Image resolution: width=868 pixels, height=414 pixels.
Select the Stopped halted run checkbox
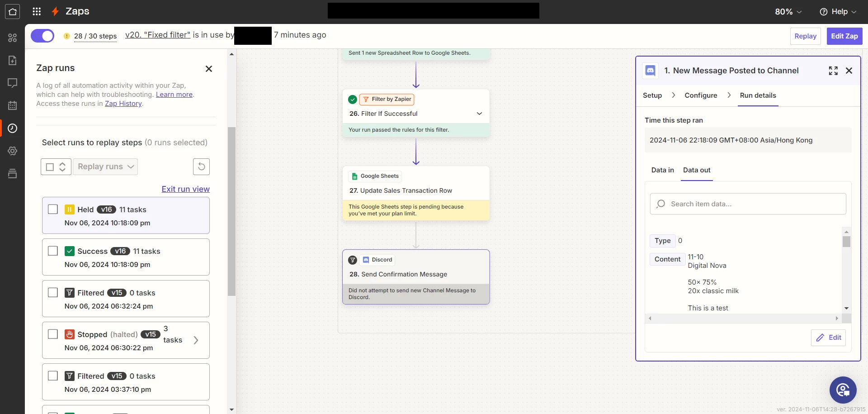[53, 334]
